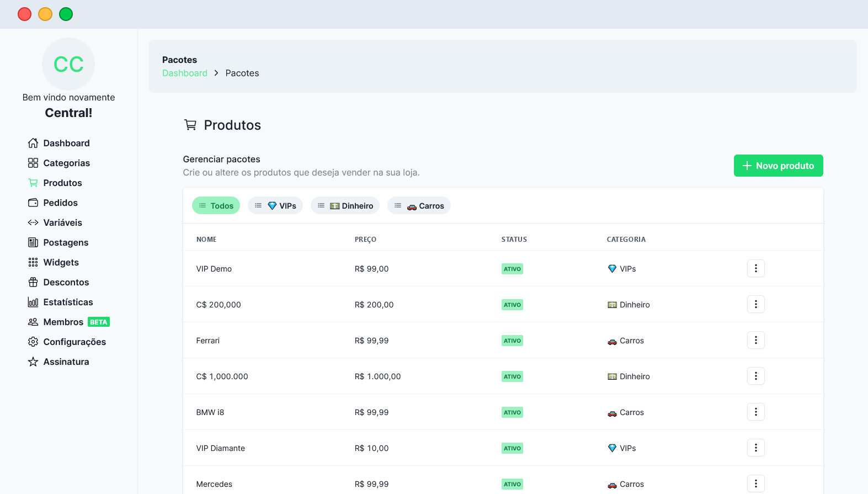Click the green maximize window button
868x494 pixels.
pyautogui.click(x=66, y=14)
